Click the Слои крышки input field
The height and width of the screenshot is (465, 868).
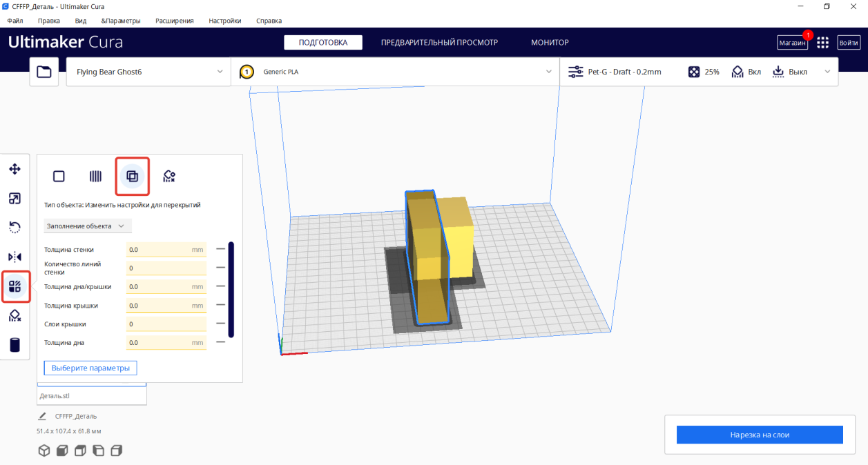point(166,324)
